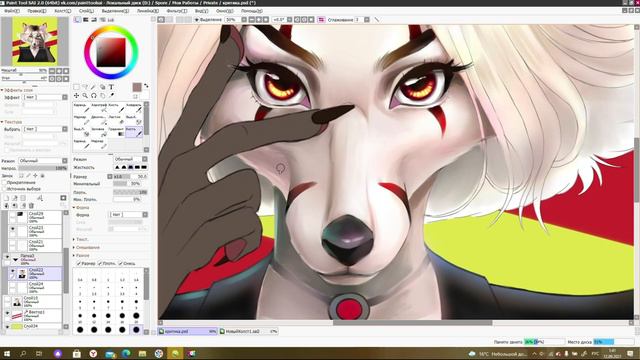Create a new layer with layer panel icon
This screenshot has height=360, width=640.
[6, 198]
